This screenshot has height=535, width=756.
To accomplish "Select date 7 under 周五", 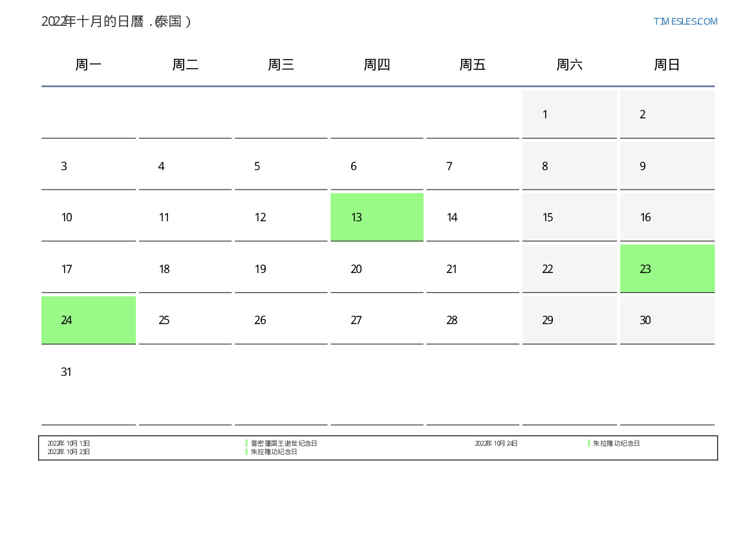I will pos(472,166).
